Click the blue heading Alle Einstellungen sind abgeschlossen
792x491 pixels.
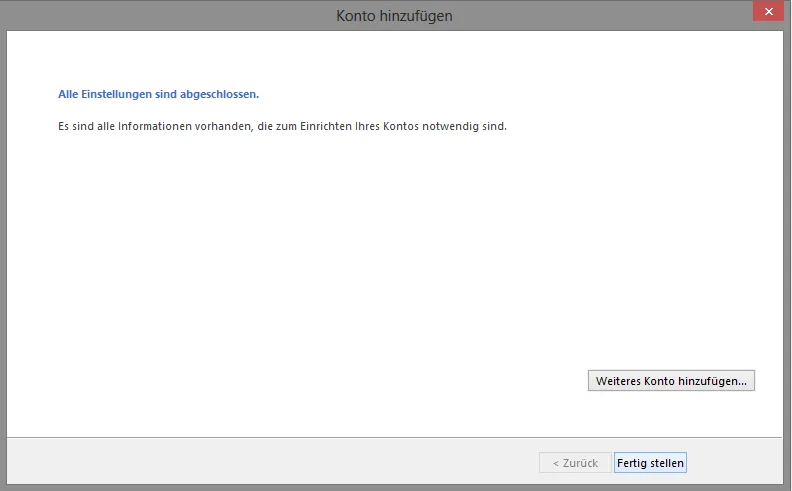pos(158,94)
